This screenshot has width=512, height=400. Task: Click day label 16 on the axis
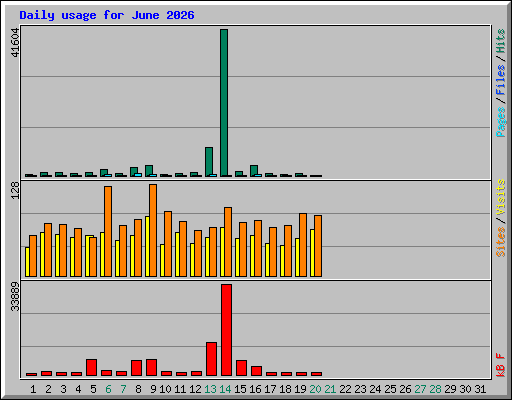click(255, 389)
